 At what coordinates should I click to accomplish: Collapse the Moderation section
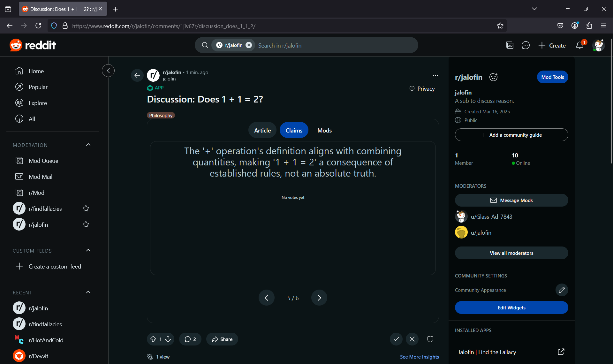(88, 145)
